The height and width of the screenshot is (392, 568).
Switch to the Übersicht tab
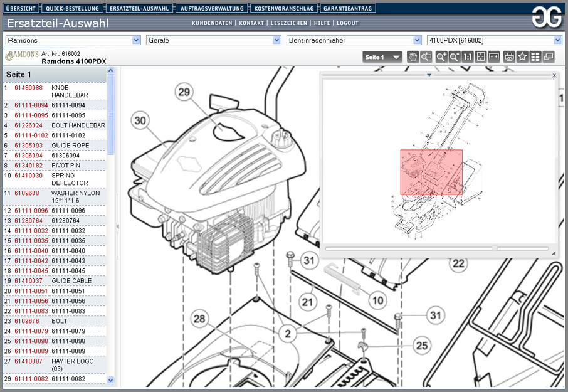[x=21, y=8]
